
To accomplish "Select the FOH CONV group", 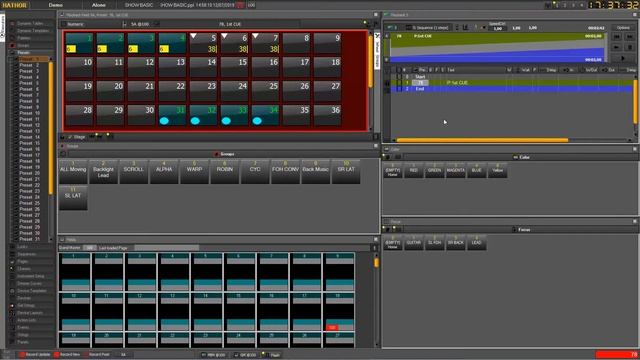I will point(285,171).
